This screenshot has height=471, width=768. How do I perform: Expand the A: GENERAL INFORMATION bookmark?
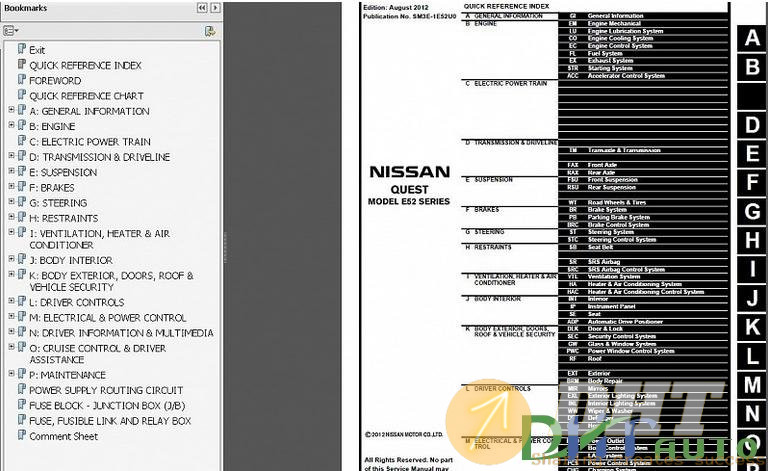[x=11, y=110]
